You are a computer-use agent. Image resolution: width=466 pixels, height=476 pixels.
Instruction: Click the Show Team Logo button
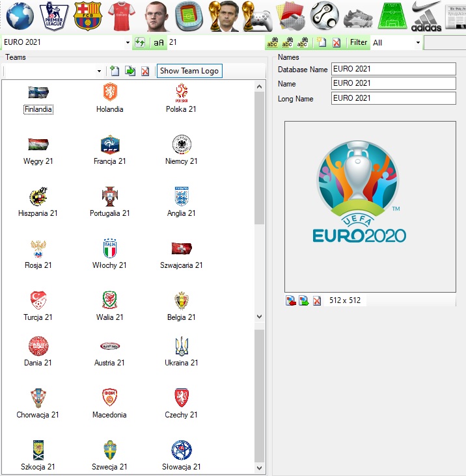(189, 71)
